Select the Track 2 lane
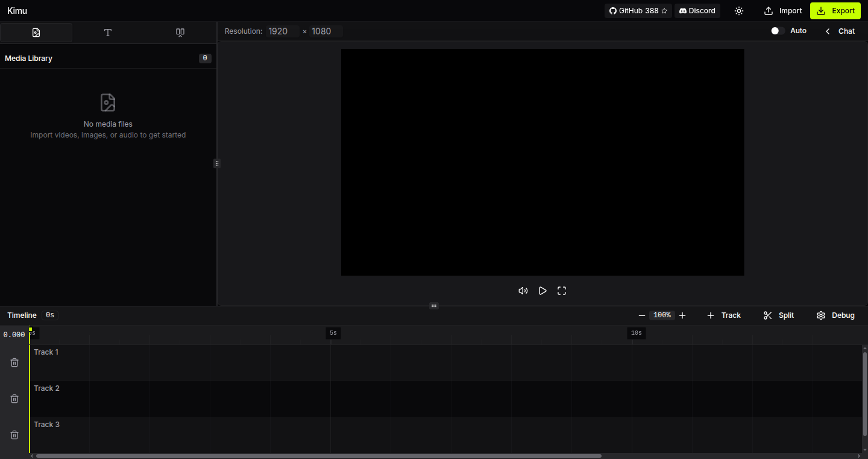This screenshot has height=459, width=868. pyautogui.click(x=445, y=399)
